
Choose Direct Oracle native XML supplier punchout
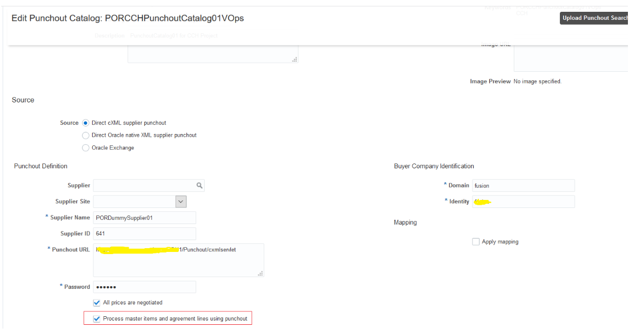pyautogui.click(x=86, y=136)
